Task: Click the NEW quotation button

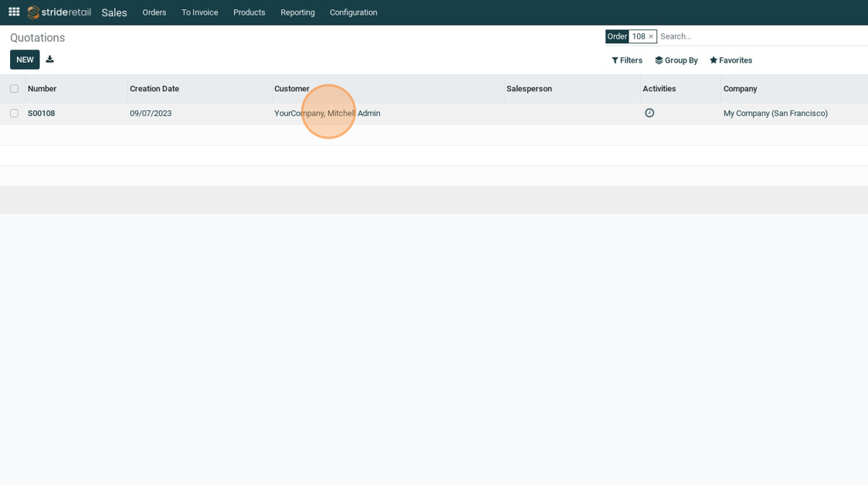Action: coord(25,60)
